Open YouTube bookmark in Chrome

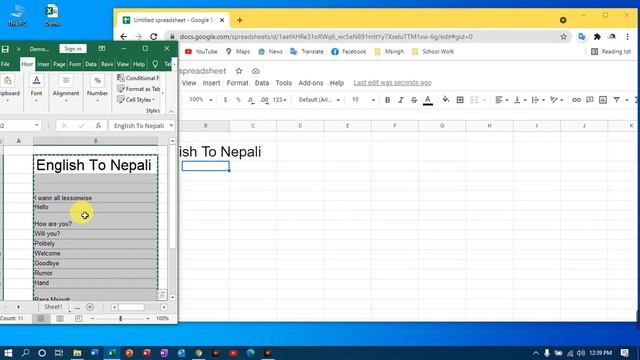pyautogui.click(x=201, y=51)
